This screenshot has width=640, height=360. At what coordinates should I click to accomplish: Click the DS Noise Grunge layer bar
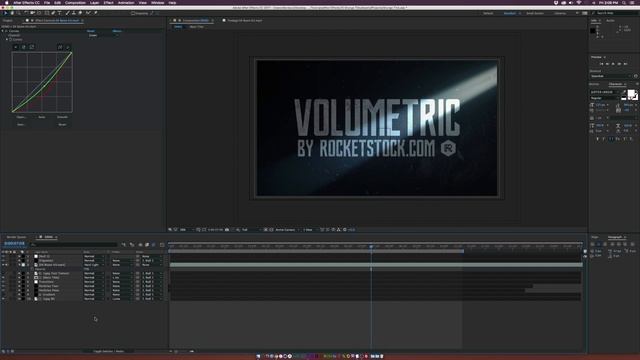point(376,265)
